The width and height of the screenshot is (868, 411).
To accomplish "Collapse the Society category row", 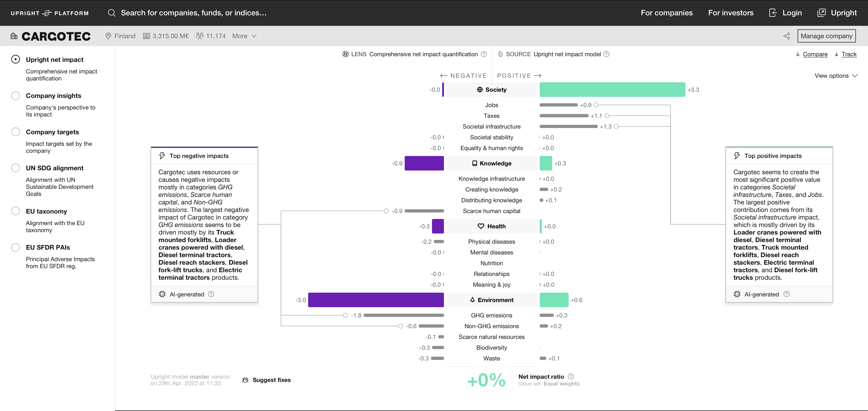I will point(491,90).
